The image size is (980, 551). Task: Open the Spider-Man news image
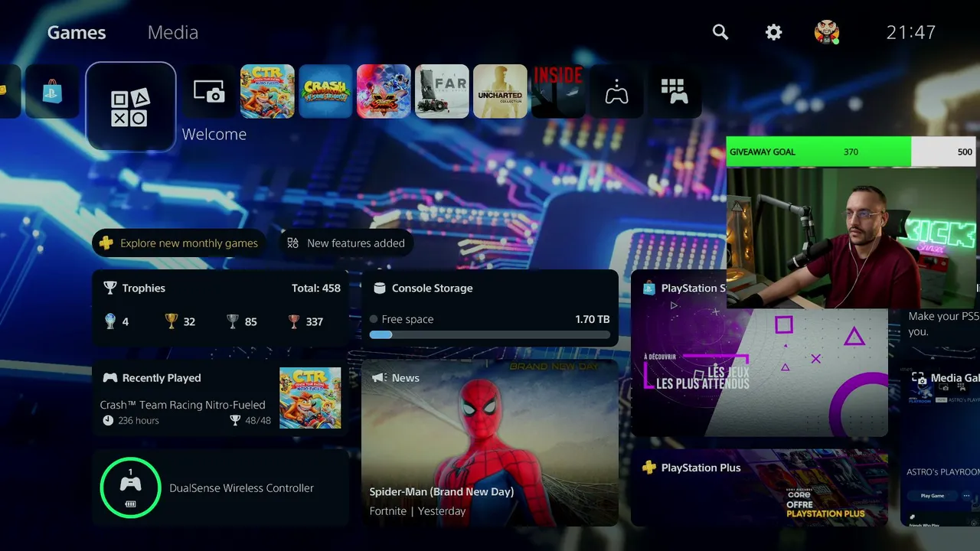point(490,442)
